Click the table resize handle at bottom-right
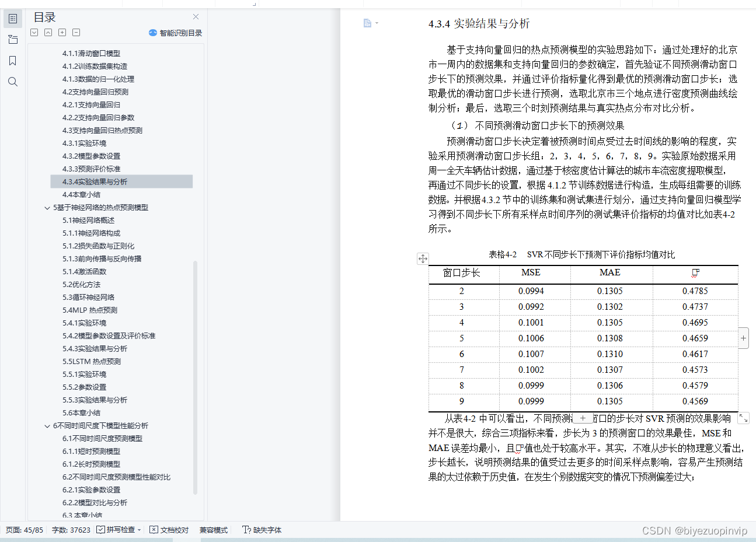 pyautogui.click(x=743, y=418)
